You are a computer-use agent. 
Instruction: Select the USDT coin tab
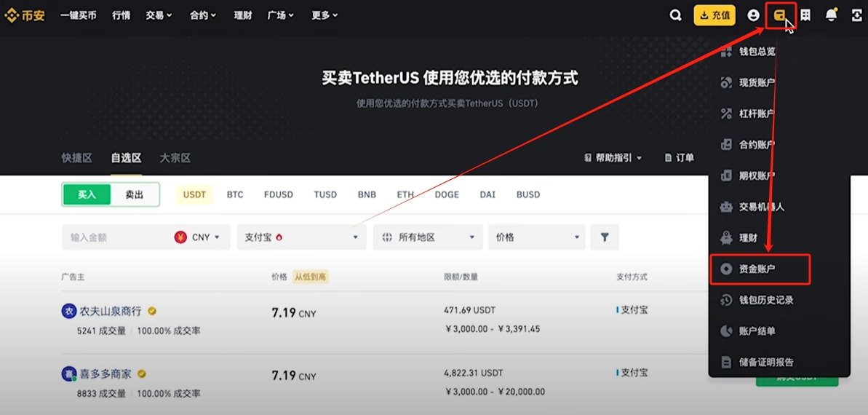click(x=194, y=194)
